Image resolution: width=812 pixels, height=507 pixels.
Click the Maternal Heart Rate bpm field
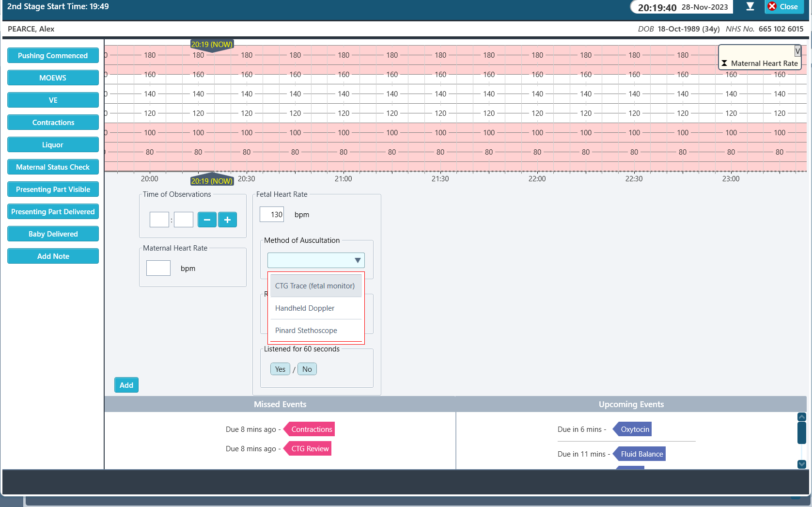click(x=158, y=268)
